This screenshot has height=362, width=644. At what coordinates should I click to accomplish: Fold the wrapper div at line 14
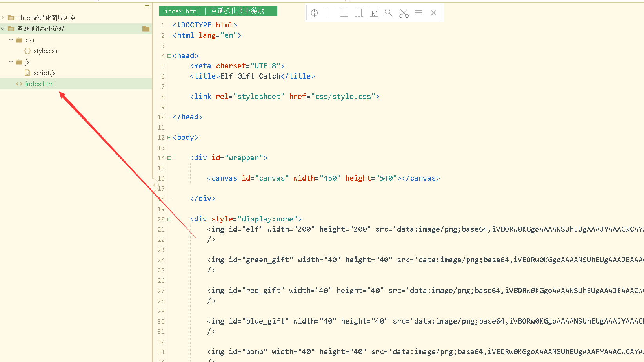(x=169, y=158)
